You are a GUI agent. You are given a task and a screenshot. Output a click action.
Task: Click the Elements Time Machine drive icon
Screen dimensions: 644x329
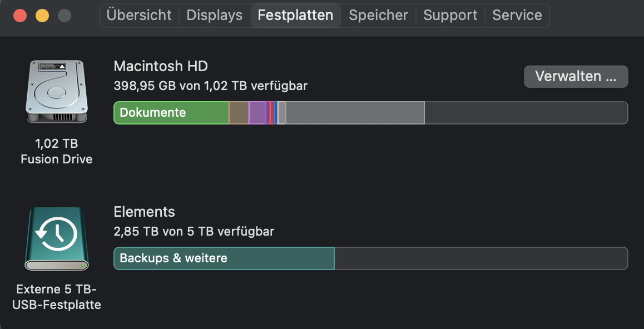pos(56,239)
